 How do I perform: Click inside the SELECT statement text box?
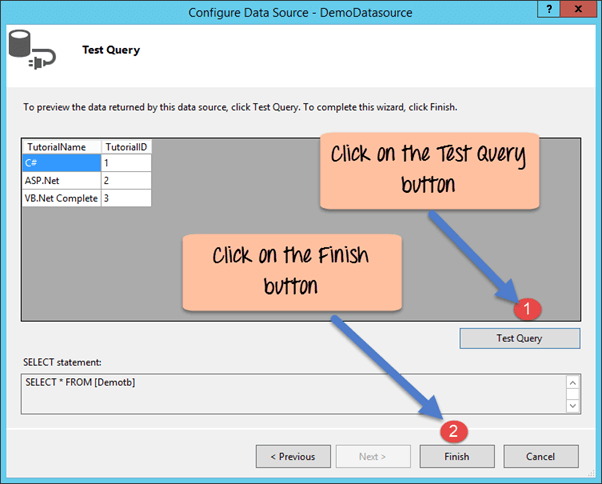pyautogui.click(x=290, y=393)
